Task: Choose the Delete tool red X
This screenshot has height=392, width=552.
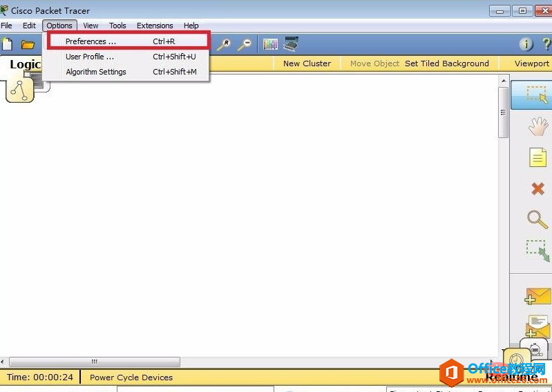Action: (x=538, y=189)
